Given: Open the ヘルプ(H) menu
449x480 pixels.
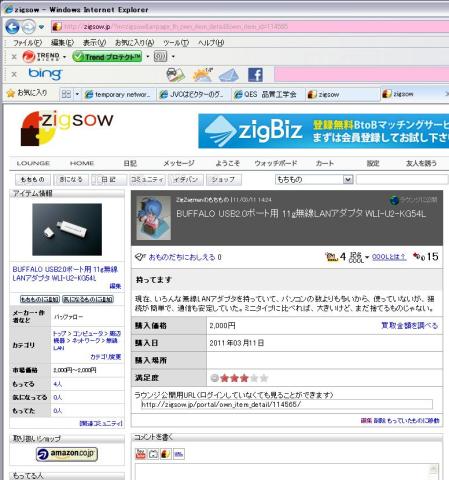Looking at the screenshot, I should coord(211,43).
